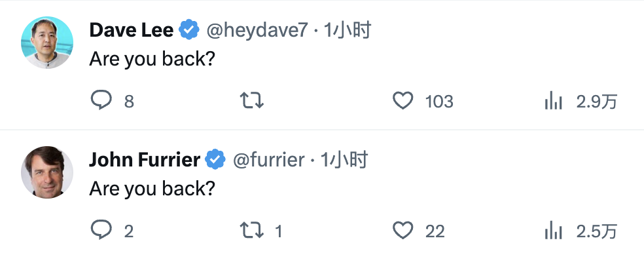Click the John Furrier display name
Image resolution: width=644 pixels, height=253 pixels.
point(145,160)
